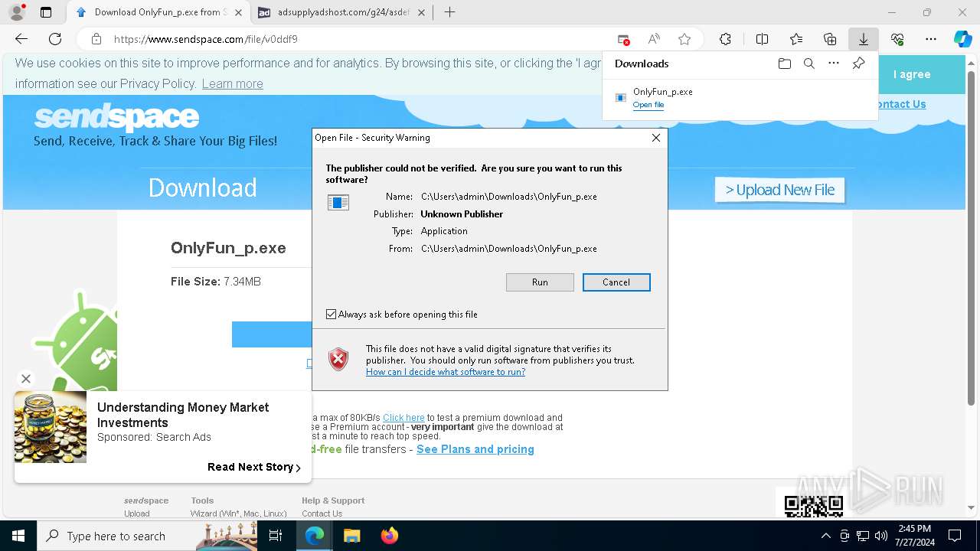980x551 pixels.
Task: Open downloads folder icon in Downloads panel
Action: coord(784,64)
